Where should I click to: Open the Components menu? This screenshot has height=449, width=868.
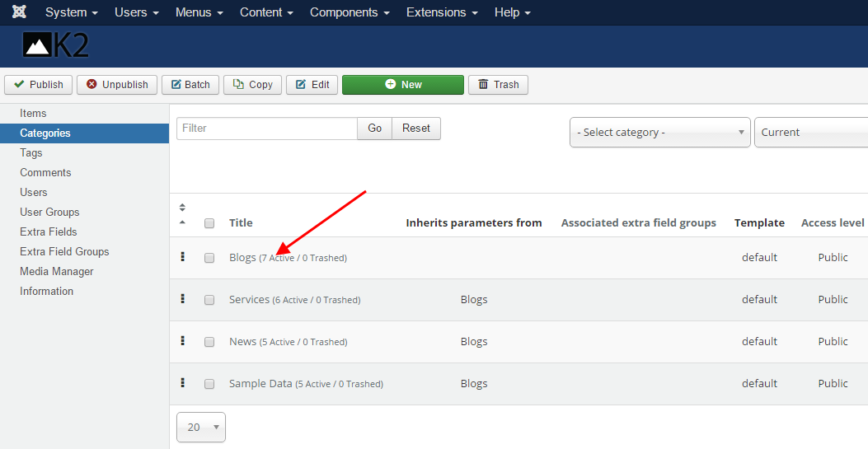click(350, 12)
